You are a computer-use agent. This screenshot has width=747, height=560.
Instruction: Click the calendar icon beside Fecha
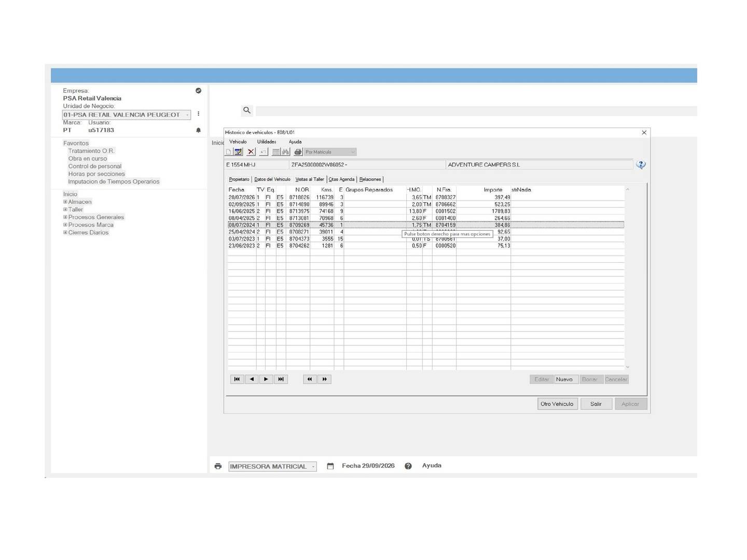(330, 466)
